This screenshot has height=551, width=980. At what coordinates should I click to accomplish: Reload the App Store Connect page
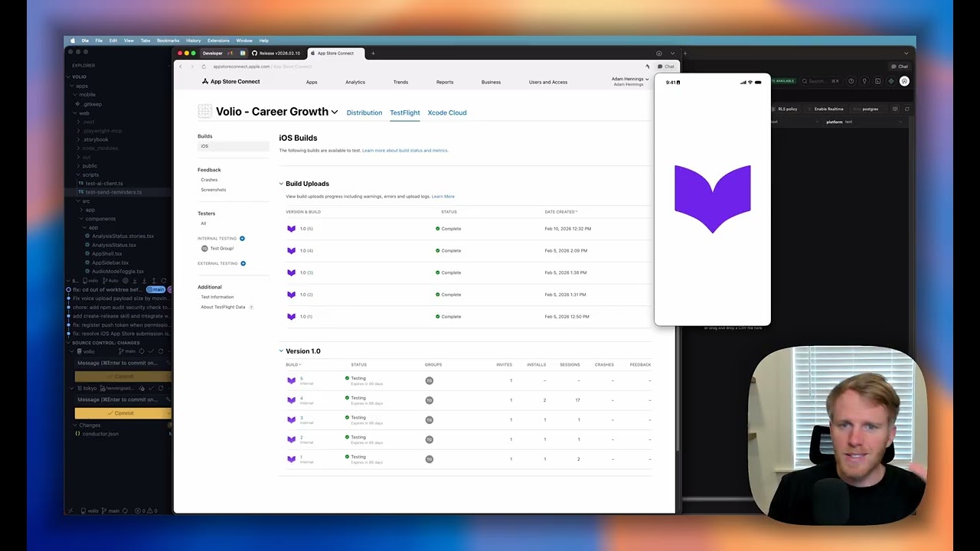tap(204, 67)
